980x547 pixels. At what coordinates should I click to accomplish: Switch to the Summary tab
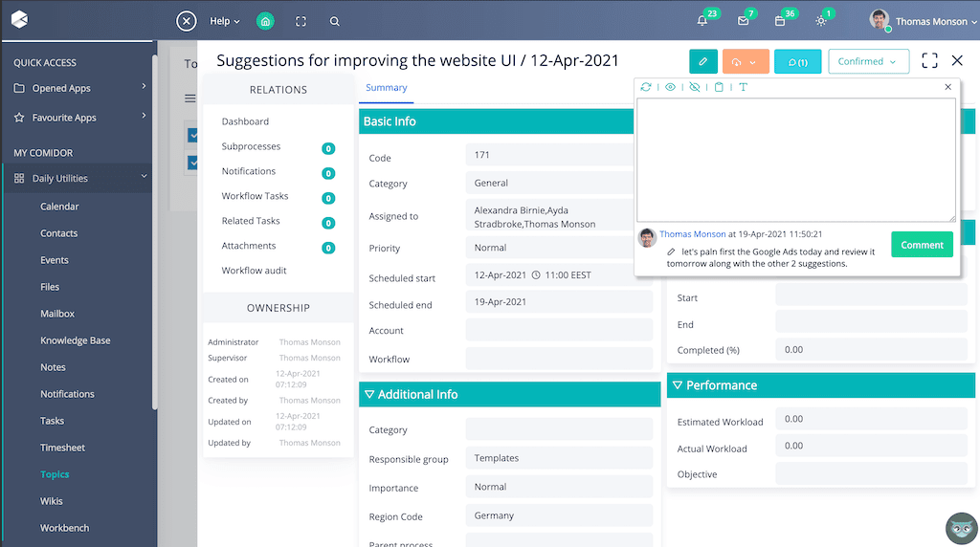pos(387,88)
